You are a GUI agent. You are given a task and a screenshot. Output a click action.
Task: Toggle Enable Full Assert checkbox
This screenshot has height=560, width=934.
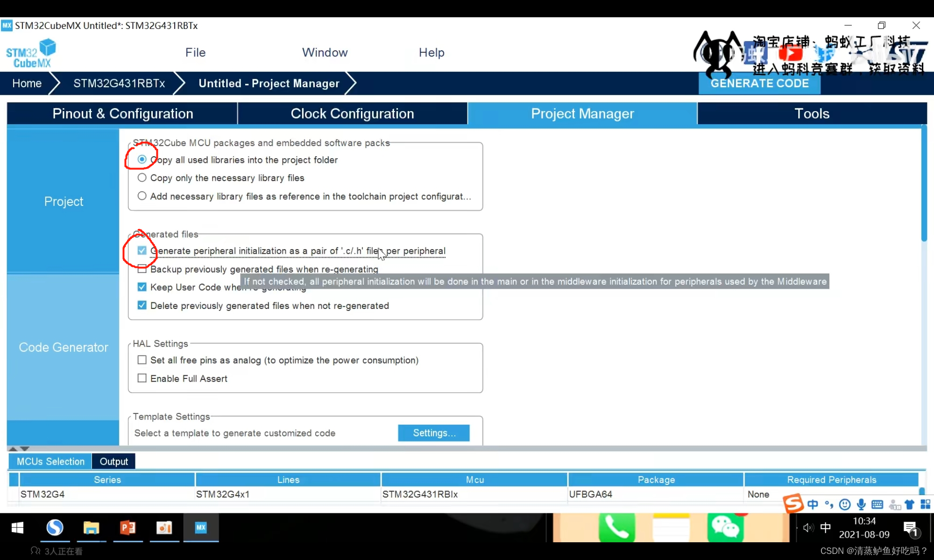(142, 378)
